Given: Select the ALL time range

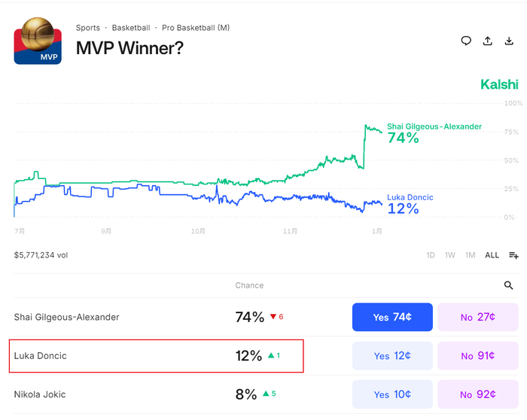Looking at the screenshot, I should (x=492, y=255).
